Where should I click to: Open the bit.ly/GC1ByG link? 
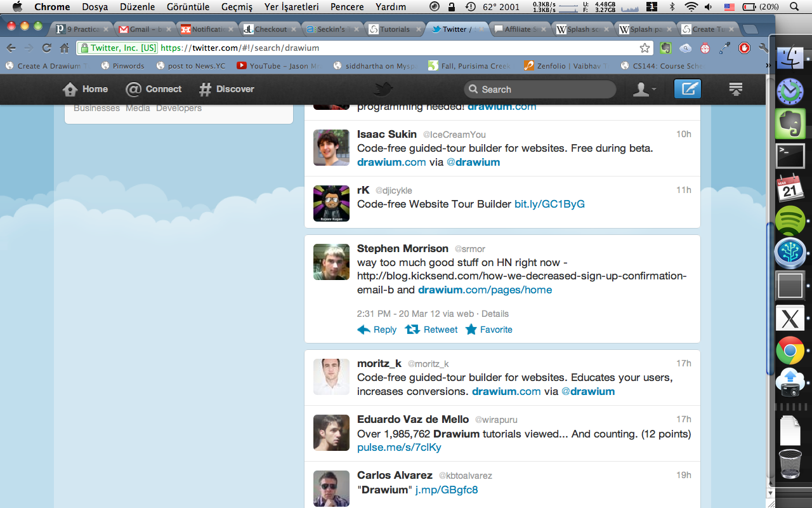tap(549, 204)
